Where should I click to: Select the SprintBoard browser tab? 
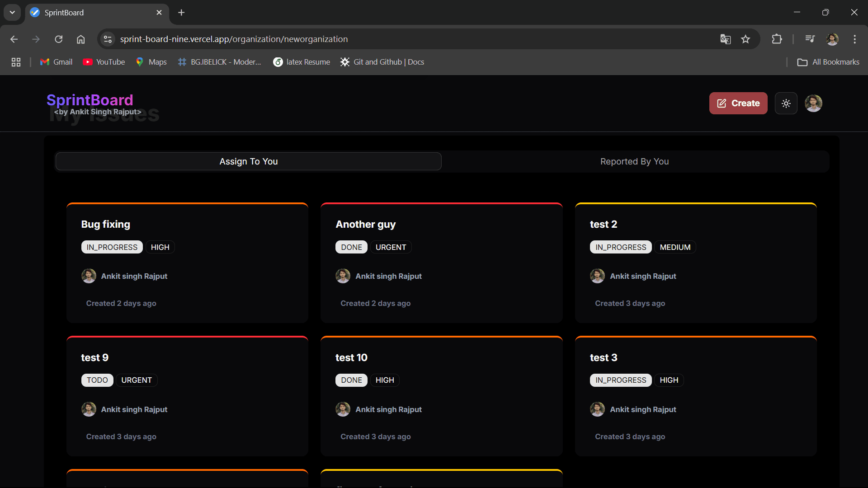tap(97, 13)
